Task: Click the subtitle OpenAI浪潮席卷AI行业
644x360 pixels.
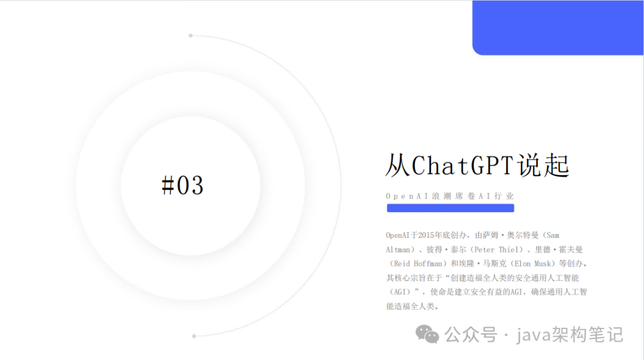Action: tap(450, 196)
